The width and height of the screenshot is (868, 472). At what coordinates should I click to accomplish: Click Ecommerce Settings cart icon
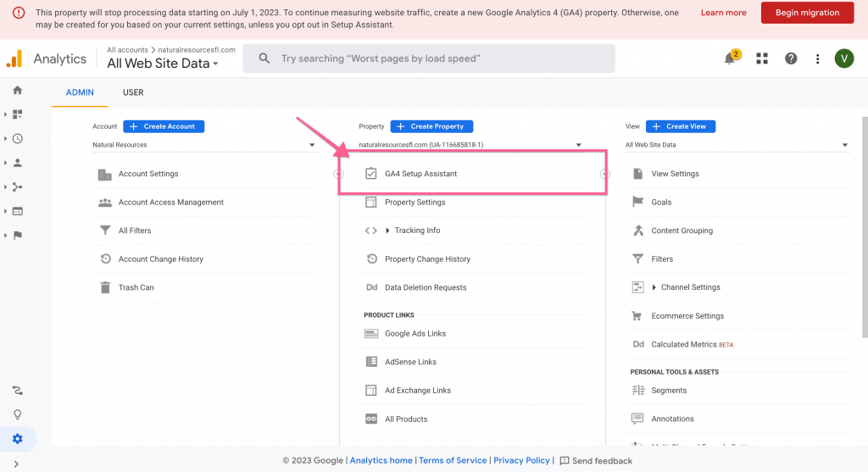637,315
